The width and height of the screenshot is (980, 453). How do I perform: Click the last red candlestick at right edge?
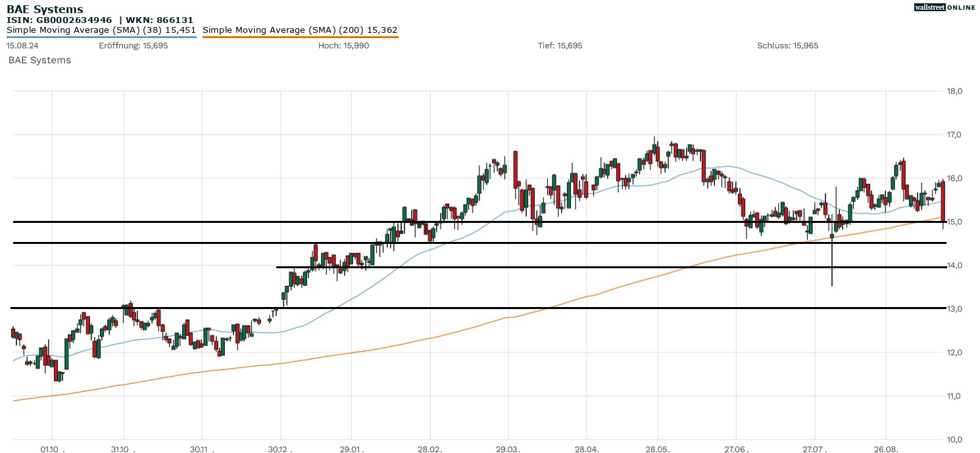click(943, 201)
